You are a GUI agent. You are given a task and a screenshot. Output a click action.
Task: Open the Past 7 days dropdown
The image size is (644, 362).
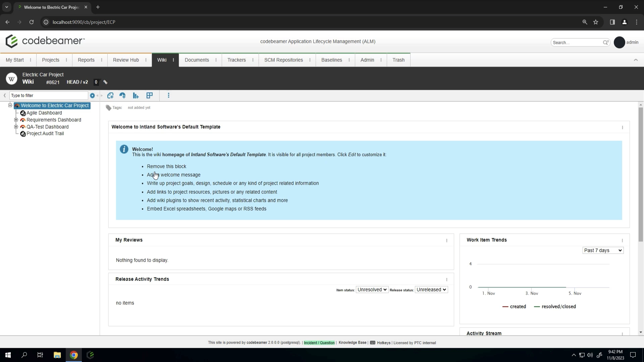603,250
